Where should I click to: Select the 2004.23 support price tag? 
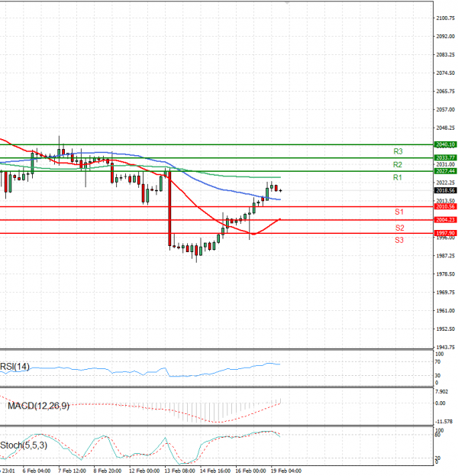click(x=445, y=220)
